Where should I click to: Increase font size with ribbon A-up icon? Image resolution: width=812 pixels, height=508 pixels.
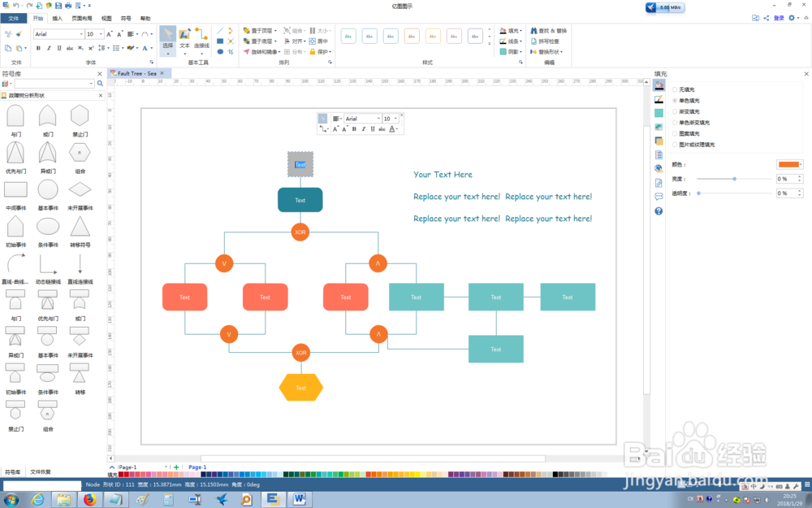tap(110, 34)
